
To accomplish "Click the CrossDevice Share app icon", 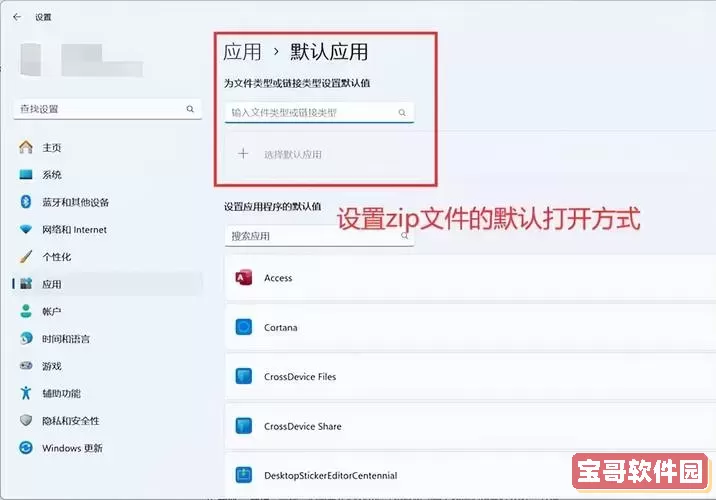I will click(243, 426).
